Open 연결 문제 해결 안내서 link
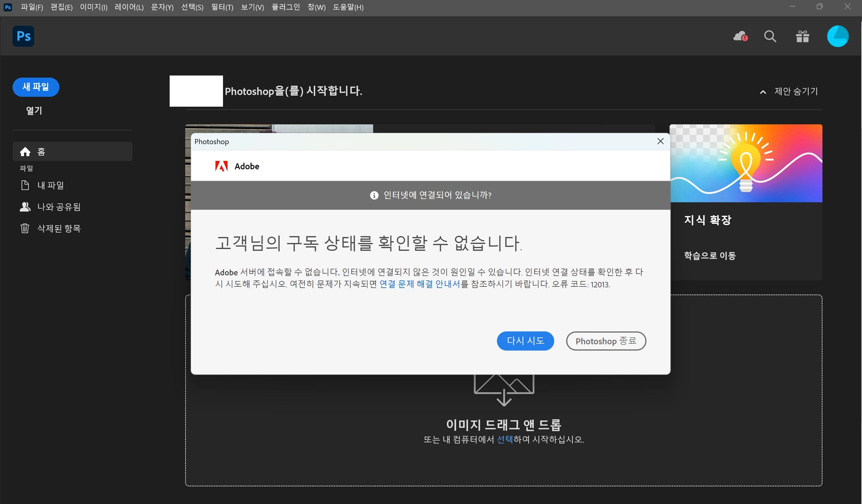 420,284
